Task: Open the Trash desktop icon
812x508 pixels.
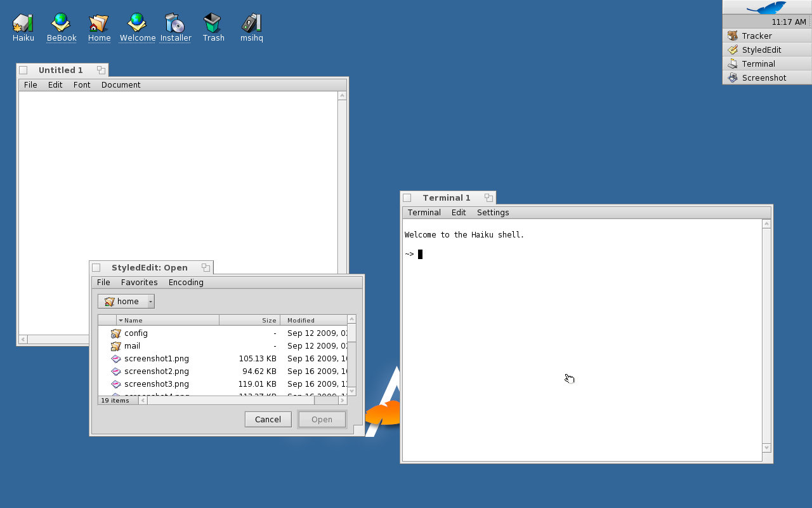Action: (x=213, y=24)
